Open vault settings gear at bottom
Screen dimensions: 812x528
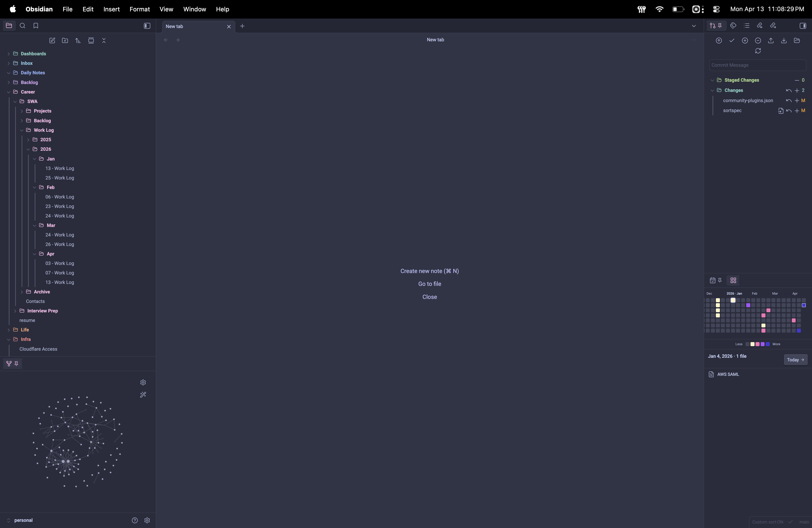pyautogui.click(x=147, y=520)
